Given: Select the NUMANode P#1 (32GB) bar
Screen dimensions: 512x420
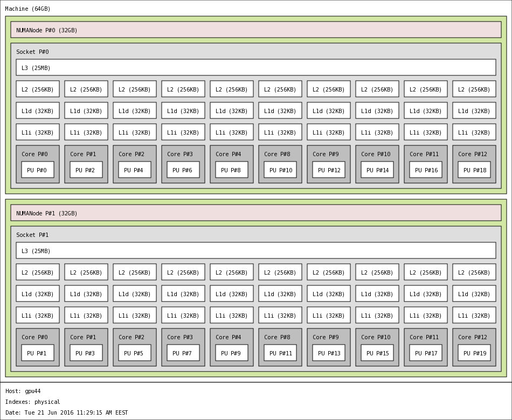Looking at the screenshot, I should click(256, 213).
